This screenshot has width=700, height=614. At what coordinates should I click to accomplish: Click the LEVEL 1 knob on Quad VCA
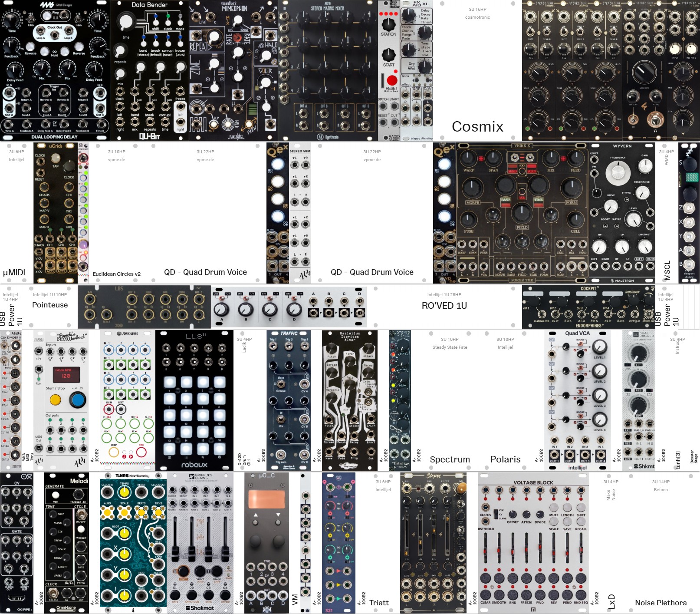(x=599, y=347)
